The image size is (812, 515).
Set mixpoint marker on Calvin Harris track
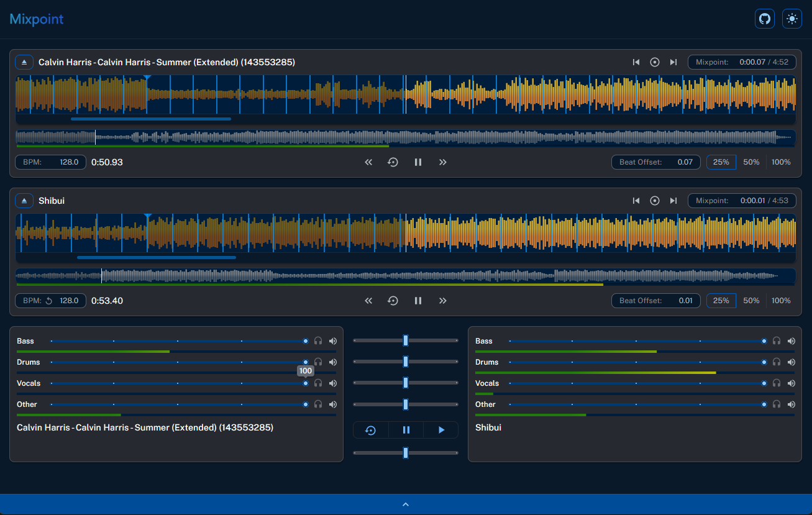pyautogui.click(x=654, y=62)
